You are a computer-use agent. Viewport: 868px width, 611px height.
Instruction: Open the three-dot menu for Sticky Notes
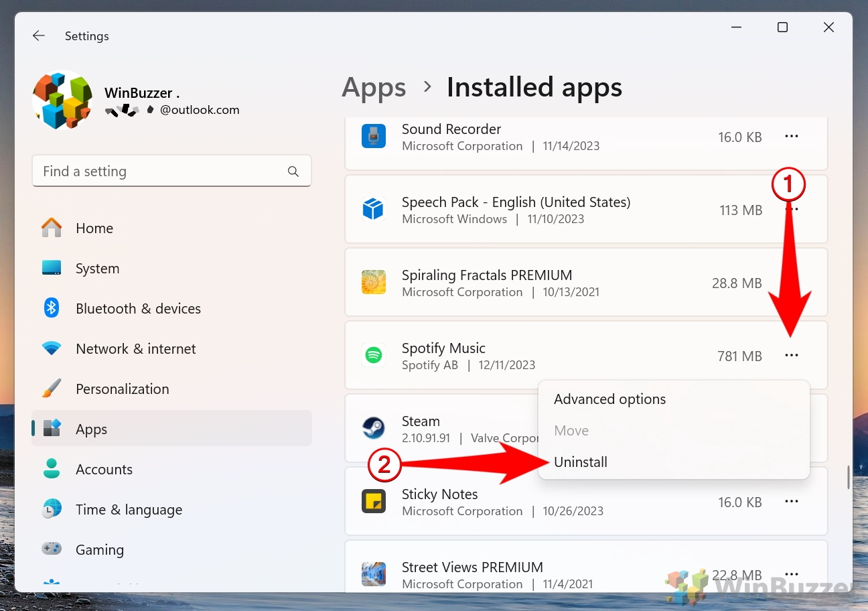(792, 502)
